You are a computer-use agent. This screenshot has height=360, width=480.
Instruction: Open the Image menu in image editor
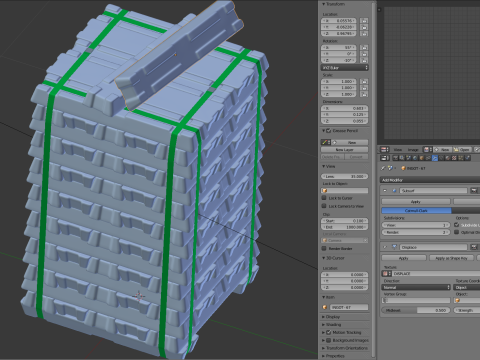(413, 150)
